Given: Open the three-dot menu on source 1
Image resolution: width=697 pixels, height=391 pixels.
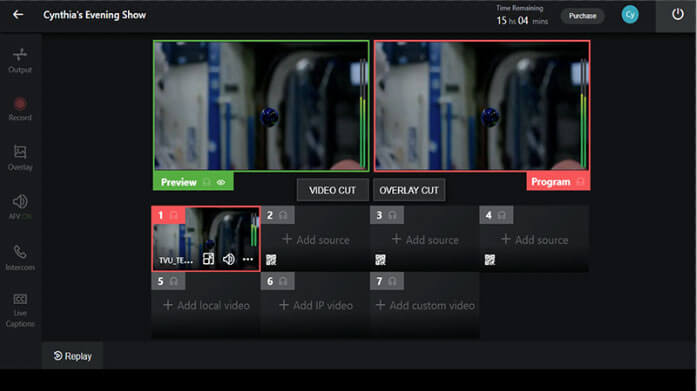Looking at the screenshot, I should pyautogui.click(x=248, y=259).
